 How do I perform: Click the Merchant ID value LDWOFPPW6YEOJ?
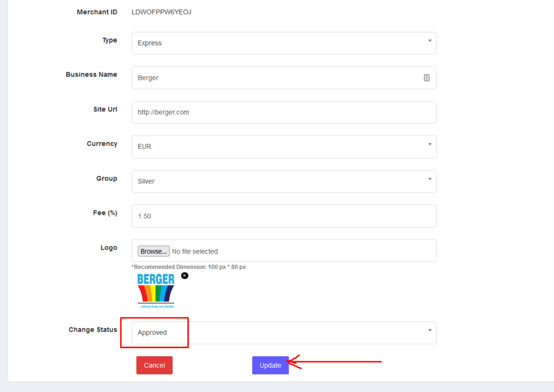click(162, 12)
